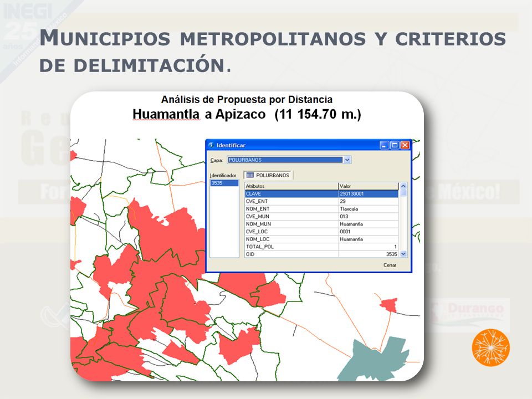This screenshot has width=532, height=399.
Task: Click the attribute table scroll up arrow
Action: (x=403, y=186)
